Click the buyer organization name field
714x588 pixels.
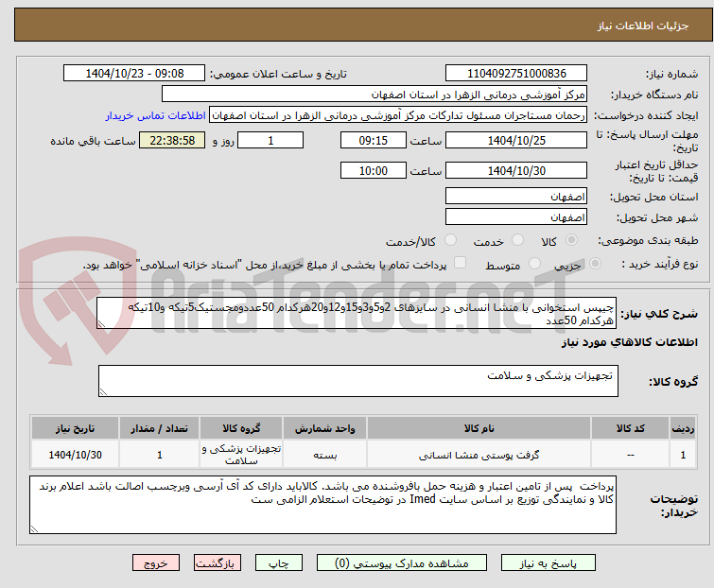tap(374, 95)
